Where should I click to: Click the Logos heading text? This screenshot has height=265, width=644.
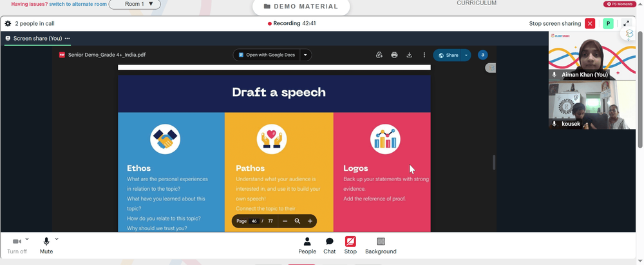tap(355, 168)
